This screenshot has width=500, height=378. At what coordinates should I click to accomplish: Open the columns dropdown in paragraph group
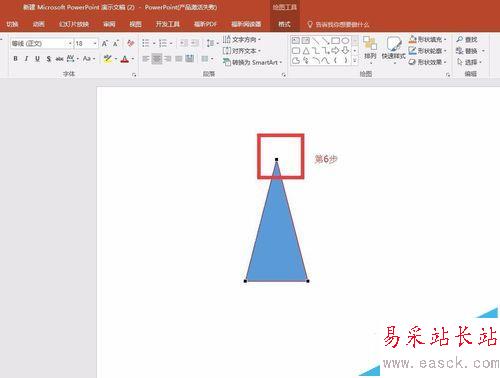207,59
